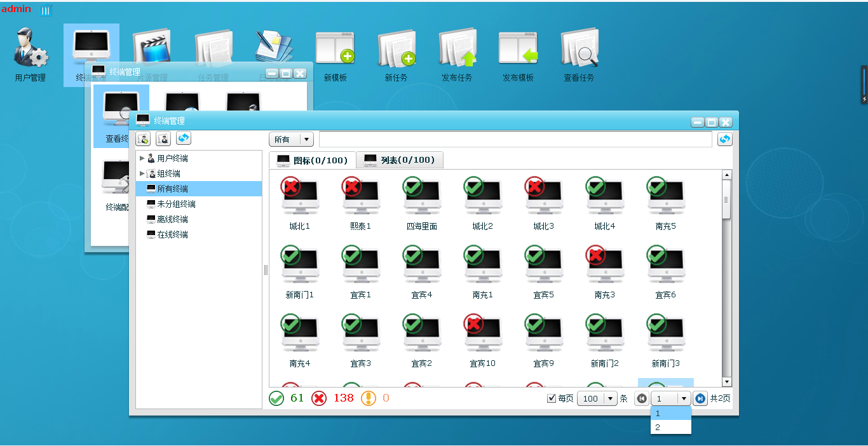Select terminal 南充5
Viewport: 868px width, 446px height.
666,203
